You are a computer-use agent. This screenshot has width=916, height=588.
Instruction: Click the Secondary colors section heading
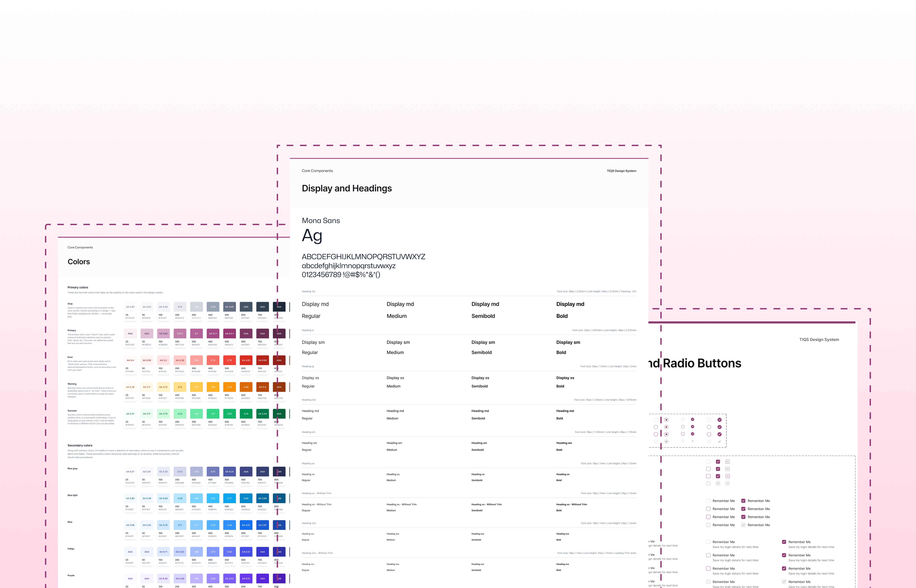(80, 445)
